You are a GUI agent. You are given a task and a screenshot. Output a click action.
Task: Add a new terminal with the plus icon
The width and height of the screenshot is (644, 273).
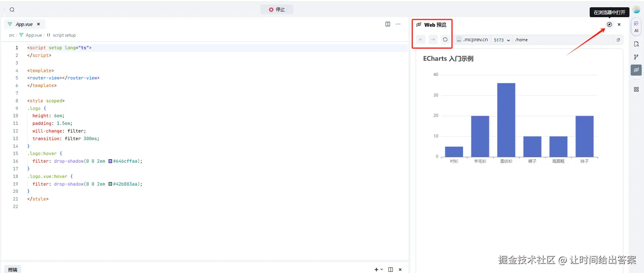coord(376,270)
